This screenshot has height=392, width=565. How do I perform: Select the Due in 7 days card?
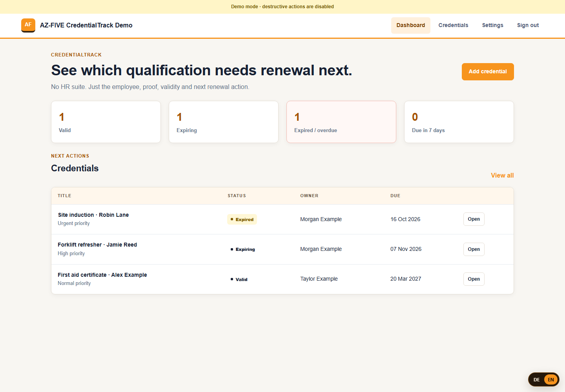(x=459, y=122)
